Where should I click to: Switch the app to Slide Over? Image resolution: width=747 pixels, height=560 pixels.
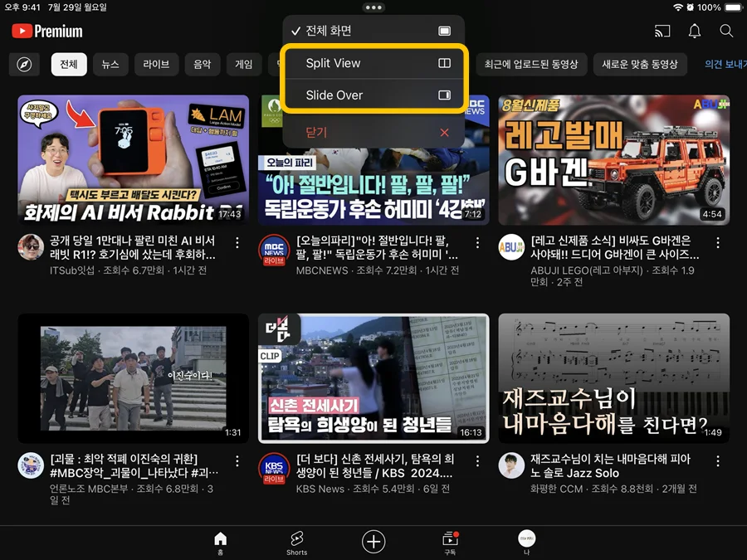tap(373, 95)
